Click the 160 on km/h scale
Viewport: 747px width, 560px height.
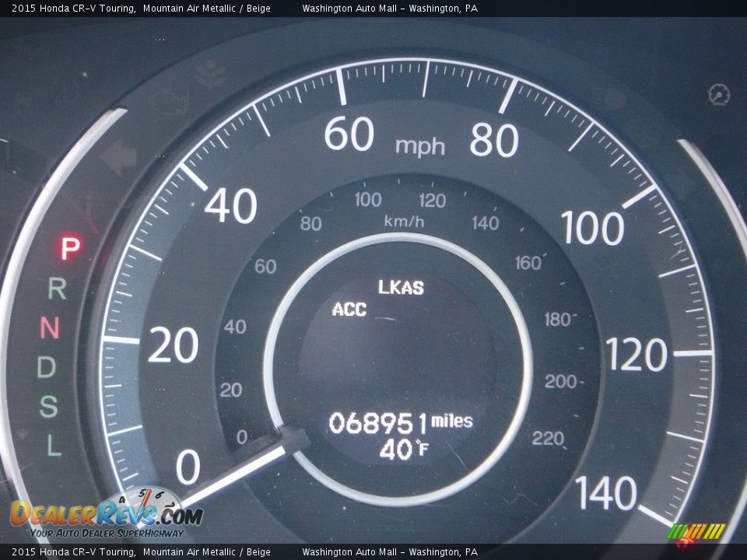(x=528, y=263)
